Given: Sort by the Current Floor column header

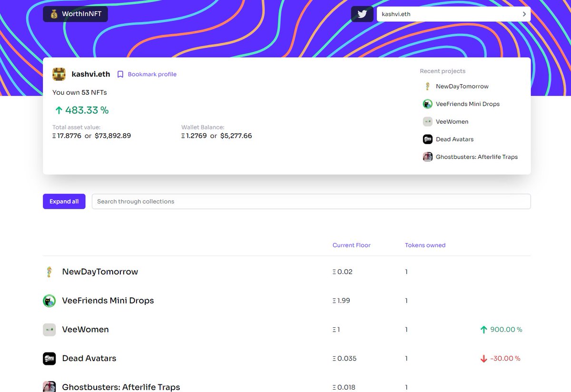Looking at the screenshot, I should tap(351, 245).
